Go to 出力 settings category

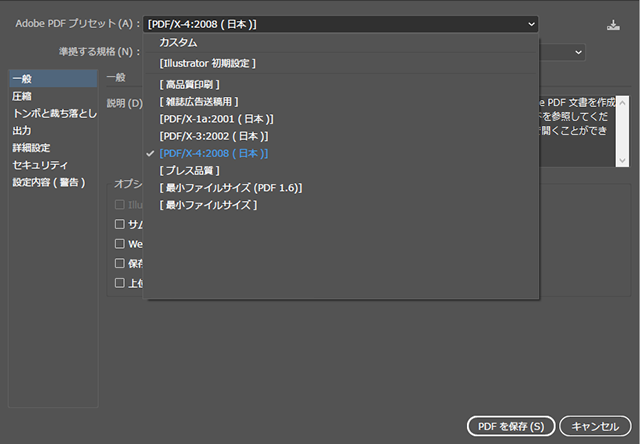[53, 131]
